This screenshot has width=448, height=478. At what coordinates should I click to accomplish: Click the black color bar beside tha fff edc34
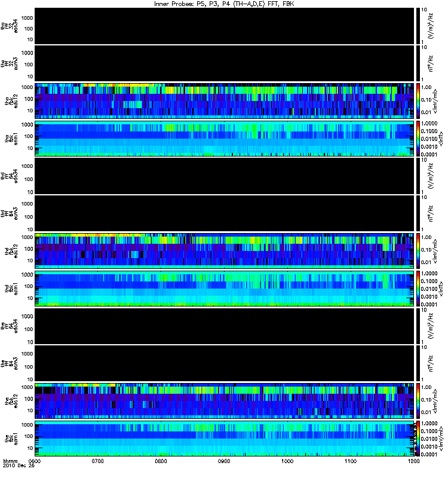pos(418,26)
